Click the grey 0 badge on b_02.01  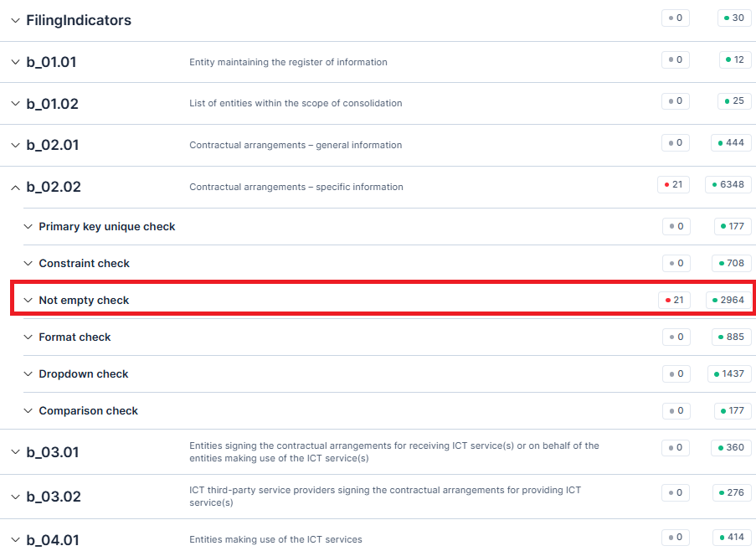click(676, 142)
